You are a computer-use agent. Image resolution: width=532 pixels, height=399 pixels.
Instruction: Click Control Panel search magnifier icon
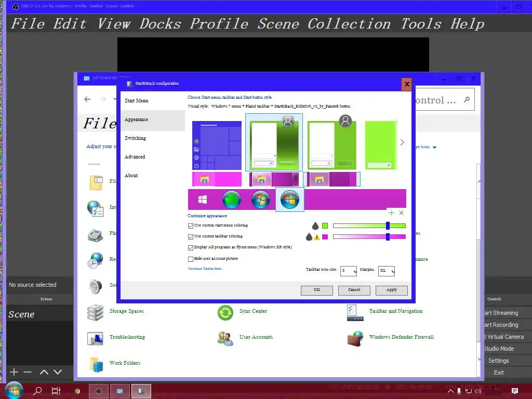click(467, 100)
